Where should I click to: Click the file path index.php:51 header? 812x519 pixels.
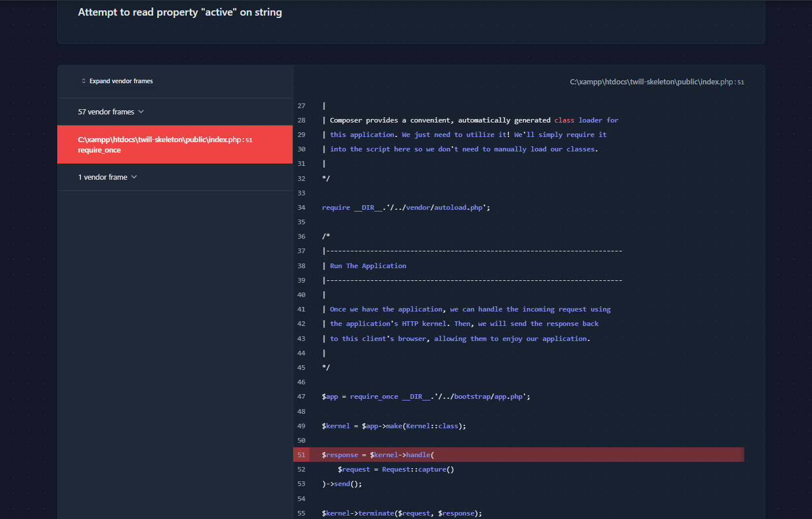coord(657,82)
